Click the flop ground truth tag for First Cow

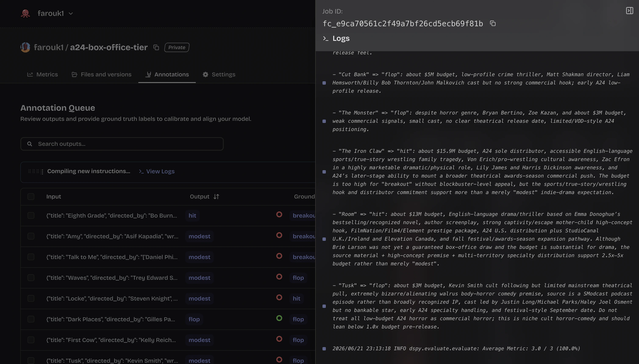point(298,340)
